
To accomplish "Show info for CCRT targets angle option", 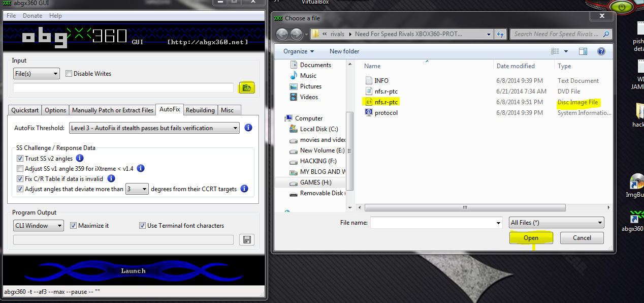I will 244,189.
